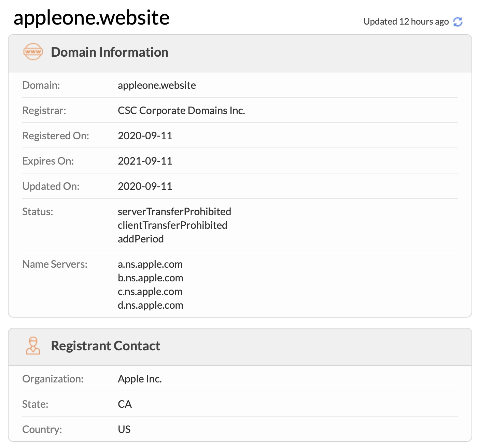This screenshot has height=448, width=478.
Task: Click the appleone.website page title
Action: [92, 18]
